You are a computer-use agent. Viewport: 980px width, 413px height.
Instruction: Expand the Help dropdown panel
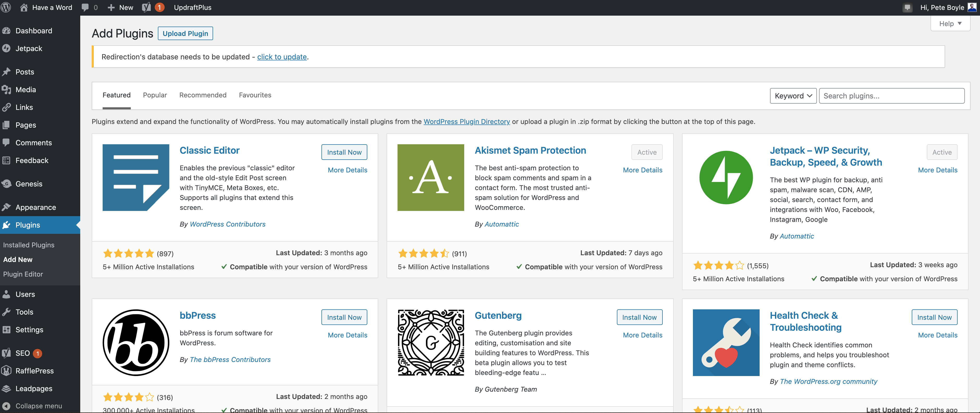(x=950, y=24)
